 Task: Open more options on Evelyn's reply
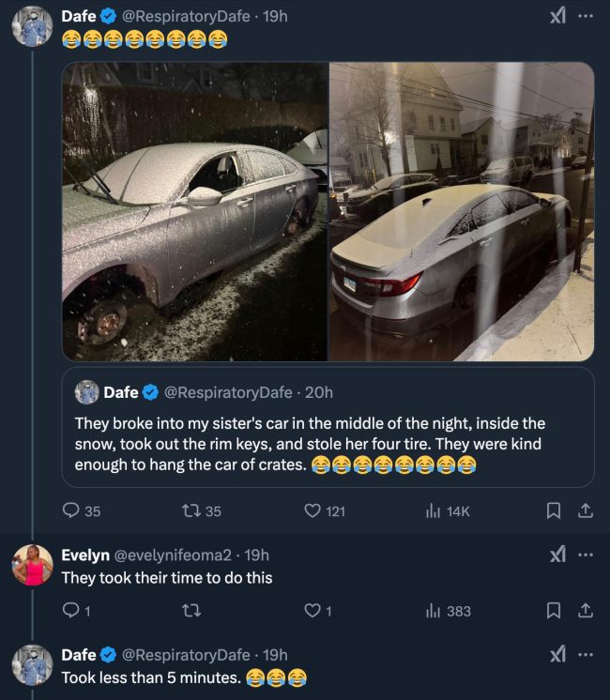586,555
